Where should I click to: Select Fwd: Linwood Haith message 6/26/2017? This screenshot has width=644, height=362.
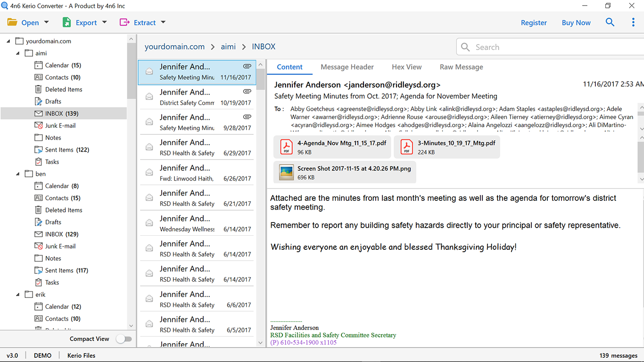click(197, 173)
